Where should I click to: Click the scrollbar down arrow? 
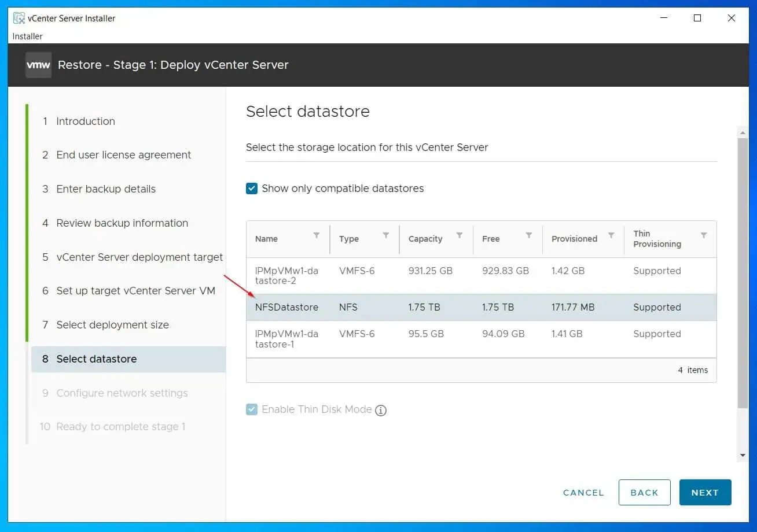click(743, 456)
